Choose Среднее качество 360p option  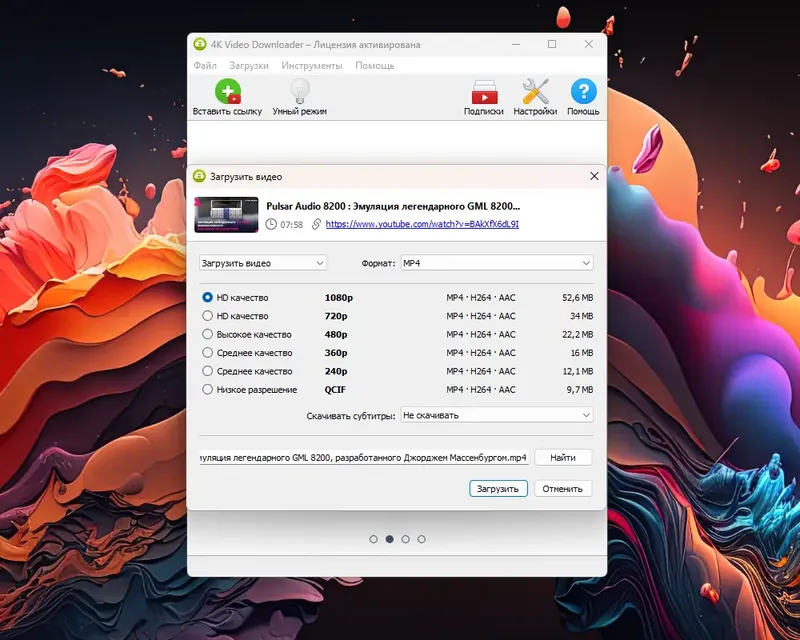(x=207, y=352)
